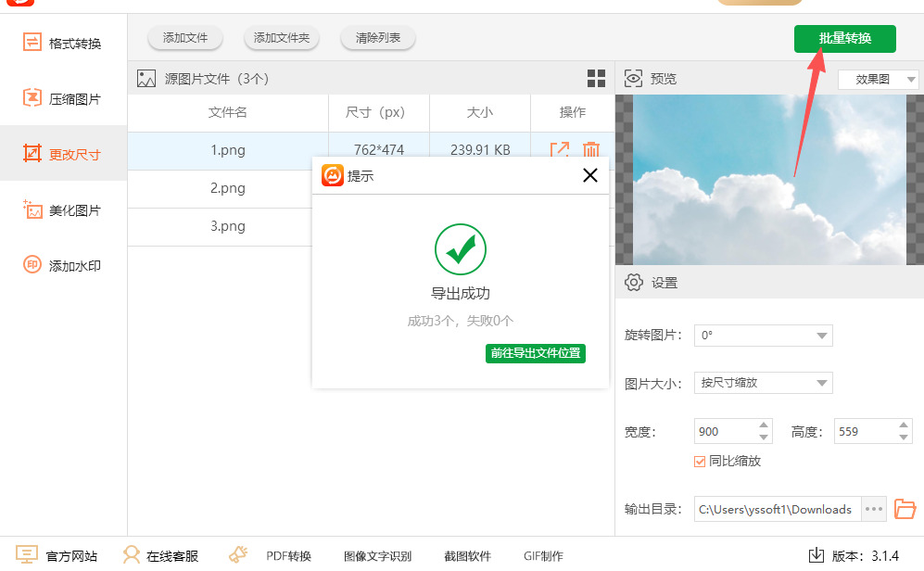The height and width of the screenshot is (571, 924).
Task: Click 前往导出文件位置 button
Action: coord(536,353)
